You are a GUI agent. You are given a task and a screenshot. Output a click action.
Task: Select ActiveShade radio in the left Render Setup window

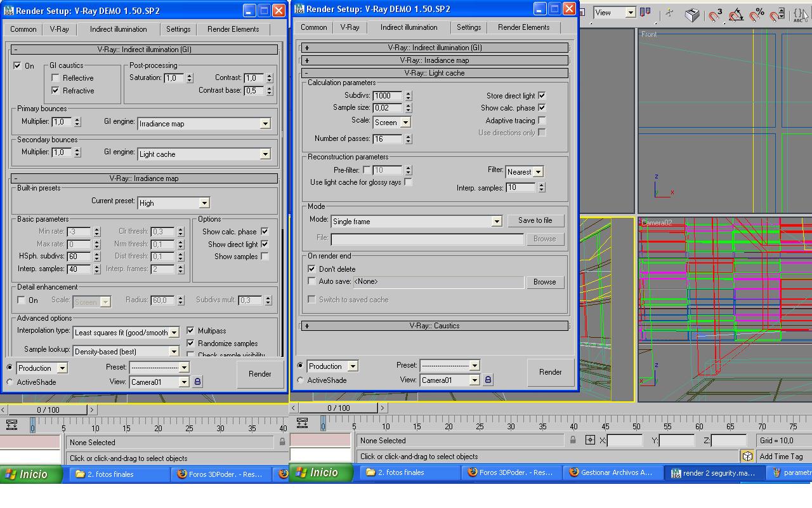(10, 382)
